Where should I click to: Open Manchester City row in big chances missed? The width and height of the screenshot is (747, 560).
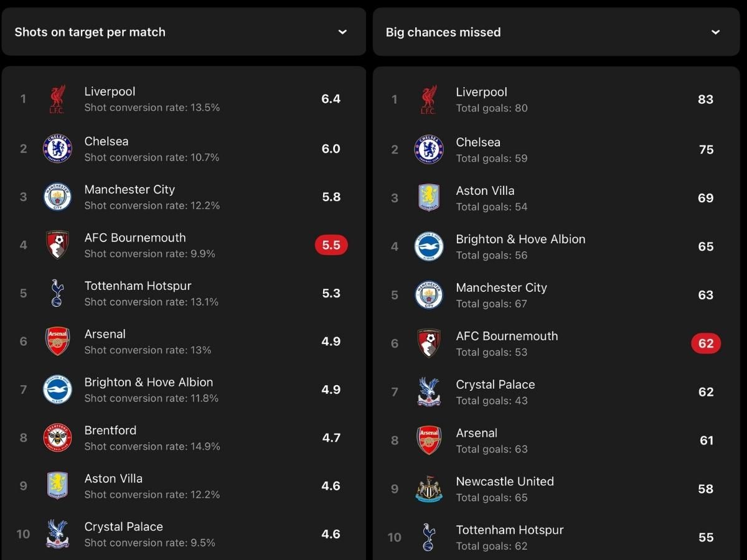tap(556, 295)
